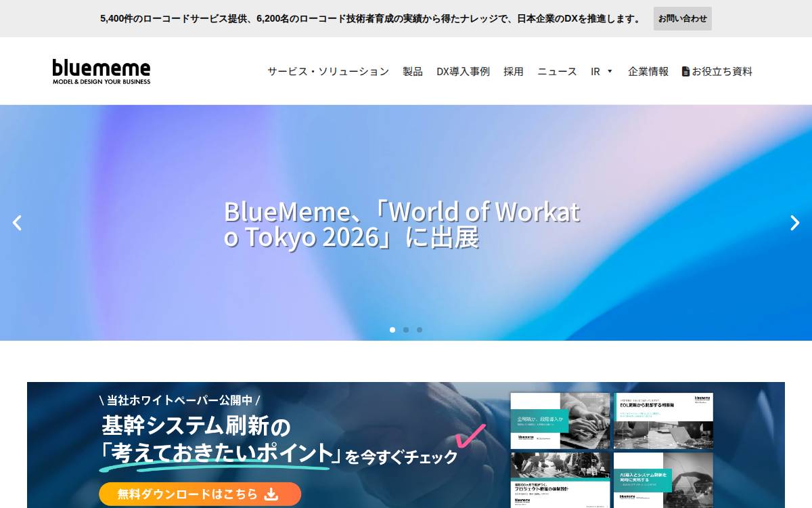
Task: Open 採用 menu item
Action: point(514,71)
